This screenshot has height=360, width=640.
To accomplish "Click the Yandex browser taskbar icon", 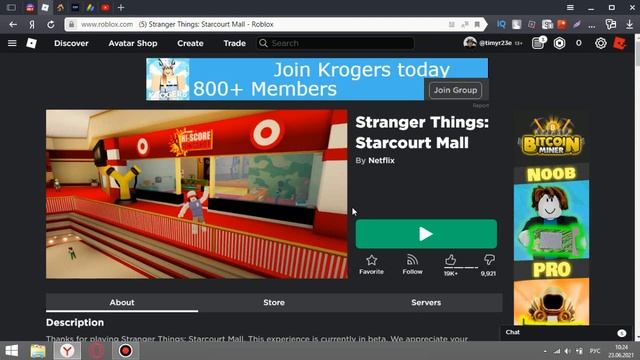I will pyautogui.click(x=67, y=351).
